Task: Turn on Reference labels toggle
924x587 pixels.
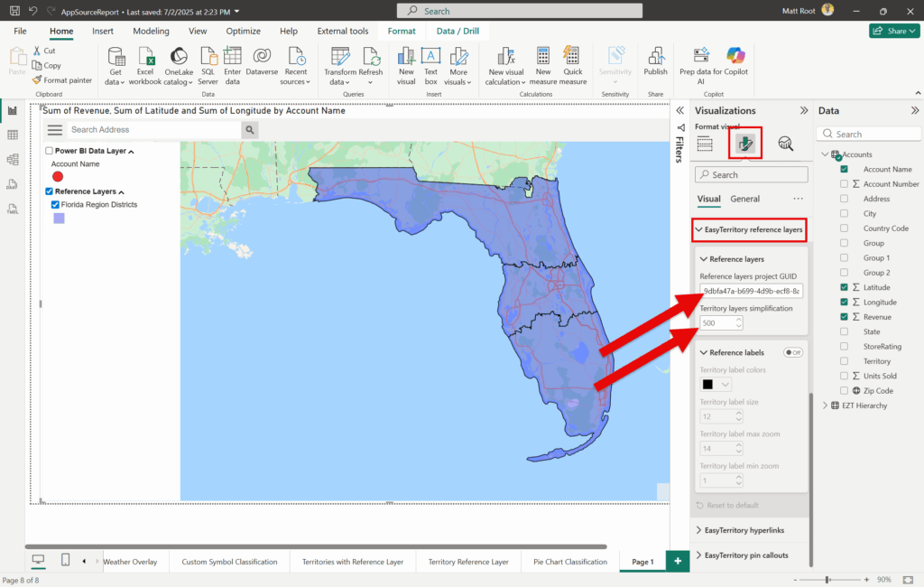Action: pyautogui.click(x=793, y=352)
